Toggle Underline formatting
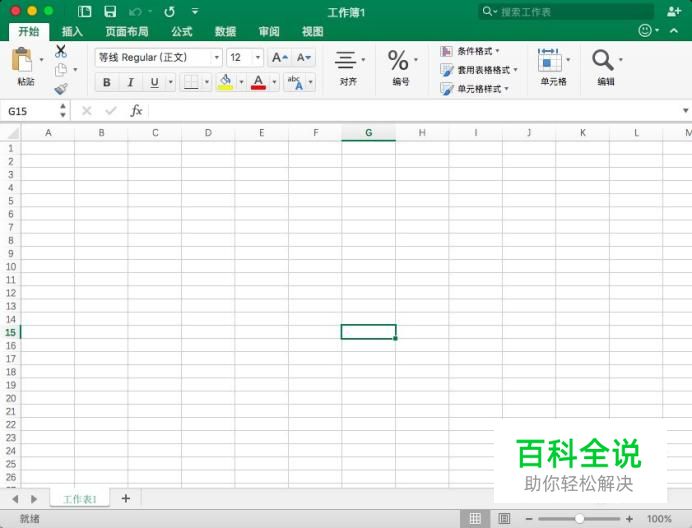 click(x=154, y=82)
